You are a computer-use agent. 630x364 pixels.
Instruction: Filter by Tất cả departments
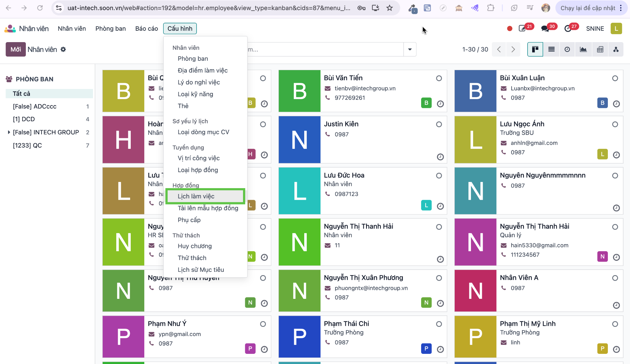49,93
